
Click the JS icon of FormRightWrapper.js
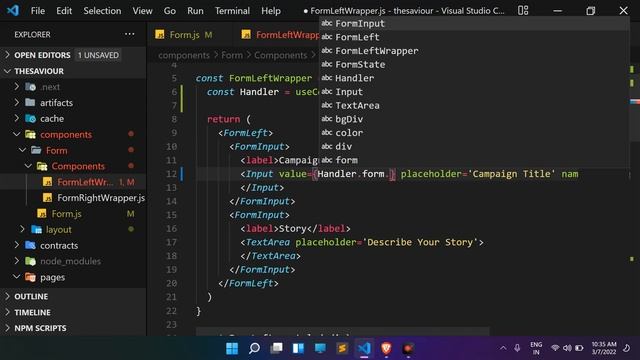pyautogui.click(x=47, y=198)
